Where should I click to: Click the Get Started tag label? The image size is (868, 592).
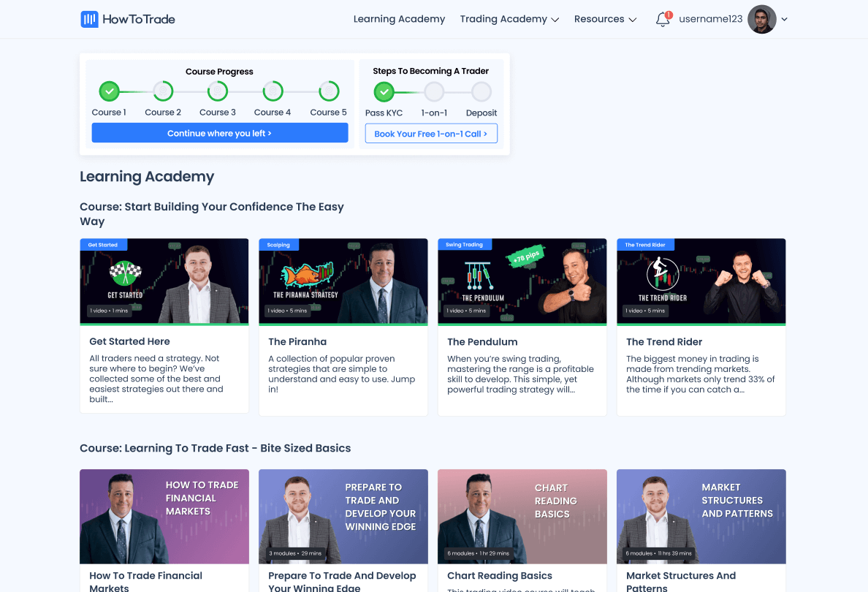[x=103, y=245]
